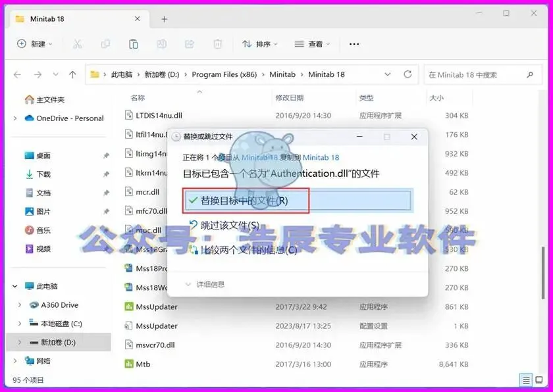
Task: Sort by 修改日期 column header
Action: coord(290,97)
